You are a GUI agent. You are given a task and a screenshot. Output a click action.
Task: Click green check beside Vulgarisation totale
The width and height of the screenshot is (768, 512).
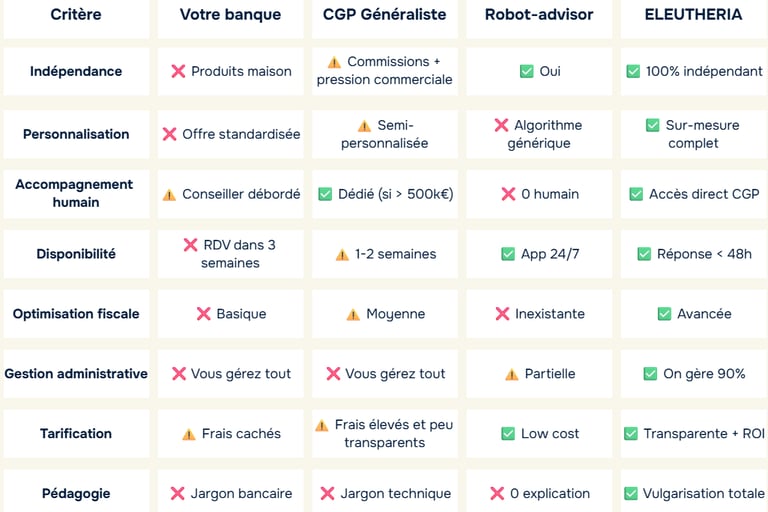[x=630, y=493]
